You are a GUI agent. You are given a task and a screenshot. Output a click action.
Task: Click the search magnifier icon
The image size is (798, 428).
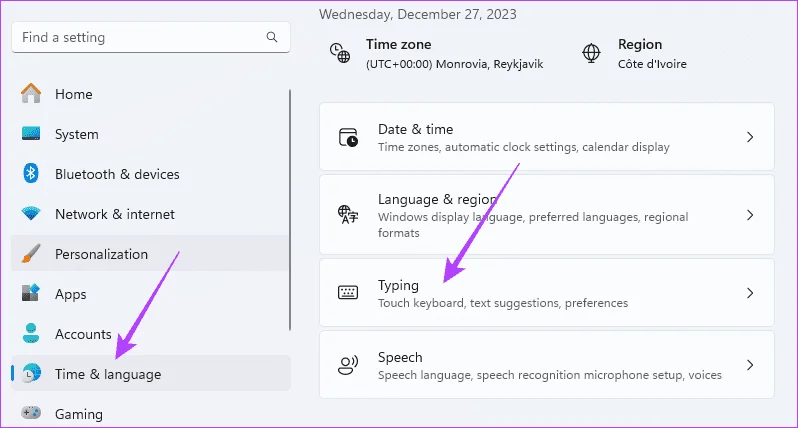click(x=272, y=37)
